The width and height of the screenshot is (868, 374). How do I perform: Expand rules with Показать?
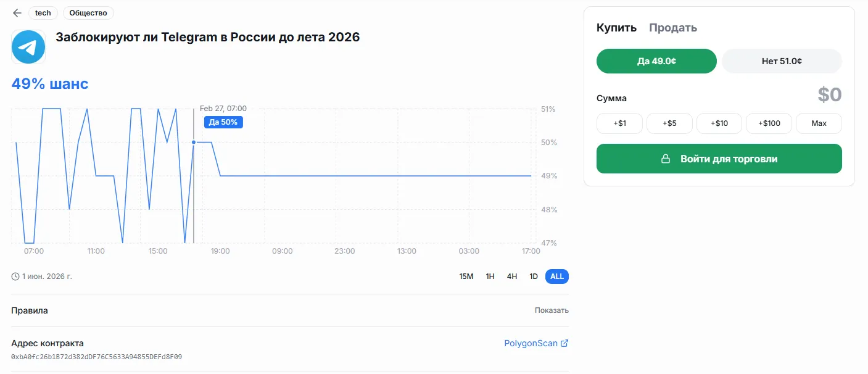[552, 310]
